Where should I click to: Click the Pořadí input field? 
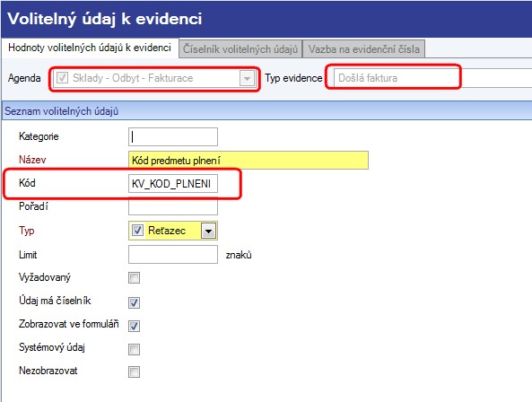173,206
